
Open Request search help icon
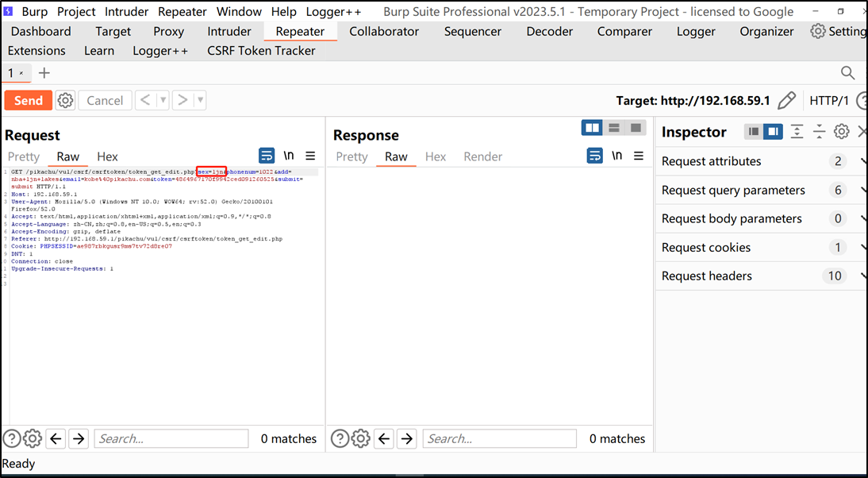point(12,438)
